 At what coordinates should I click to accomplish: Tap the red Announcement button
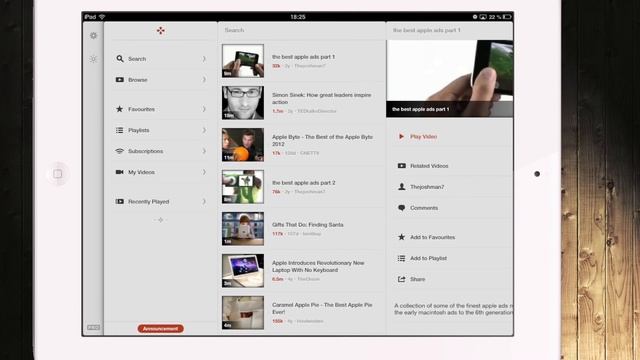[160, 329]
